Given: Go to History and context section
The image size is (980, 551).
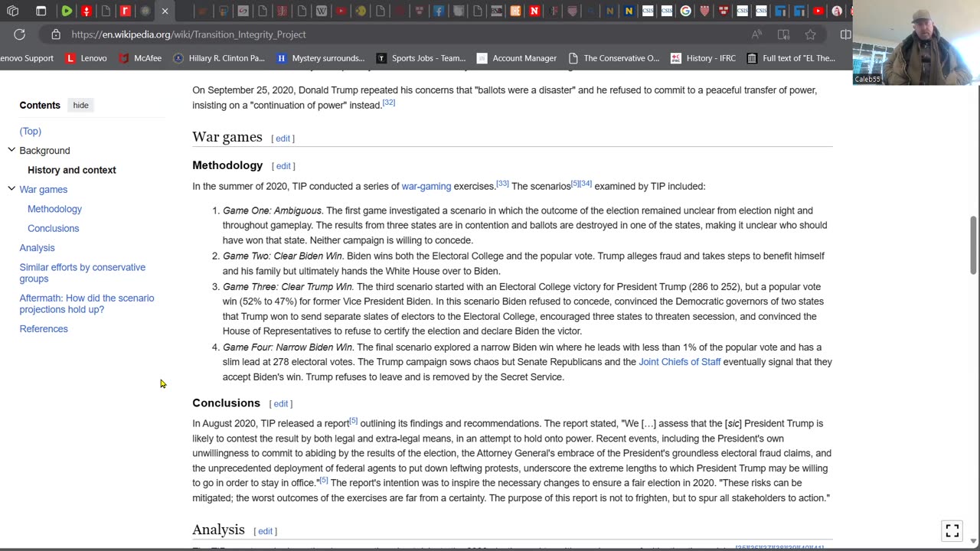Looking at the screenshot, I should point(72,170).
